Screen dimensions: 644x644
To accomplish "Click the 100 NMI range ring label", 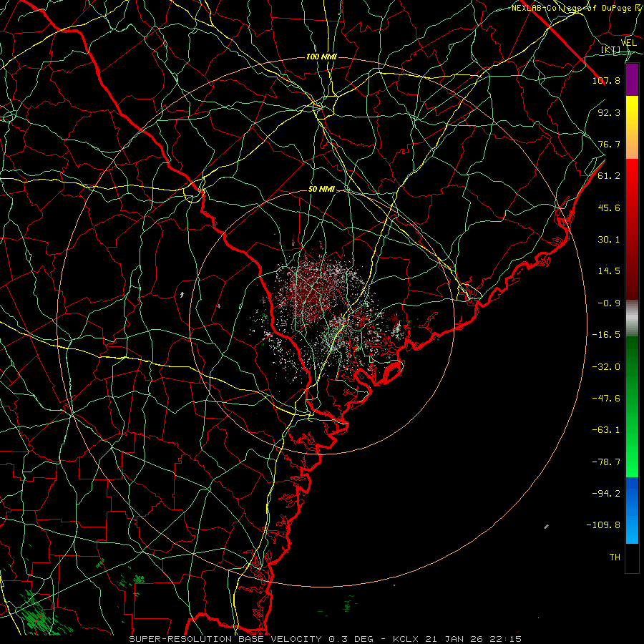I will point(321,57).
